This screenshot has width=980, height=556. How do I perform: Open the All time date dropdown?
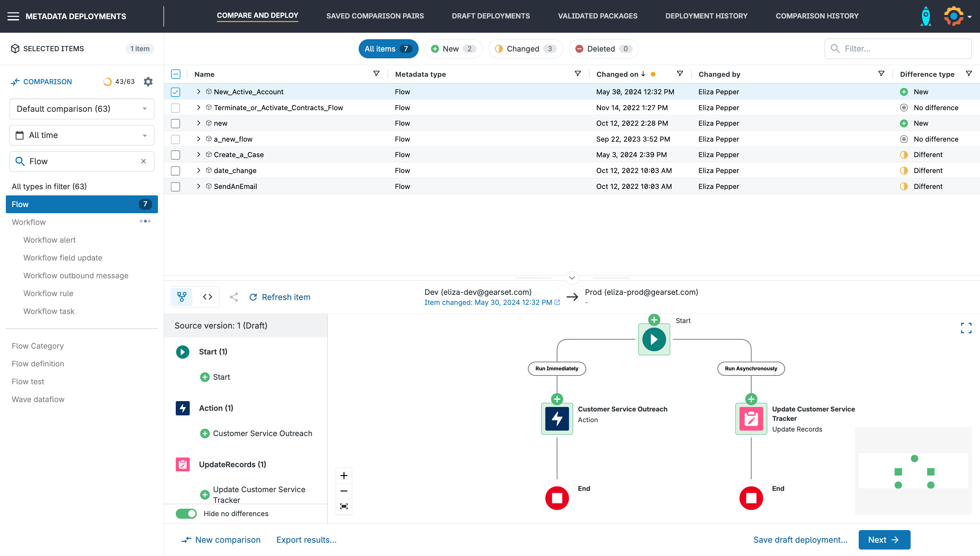(82, 135)
